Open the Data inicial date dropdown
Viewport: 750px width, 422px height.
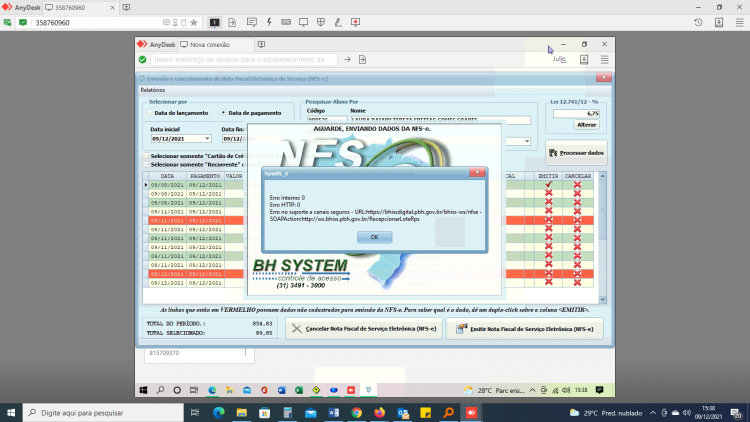click(207, 139)
